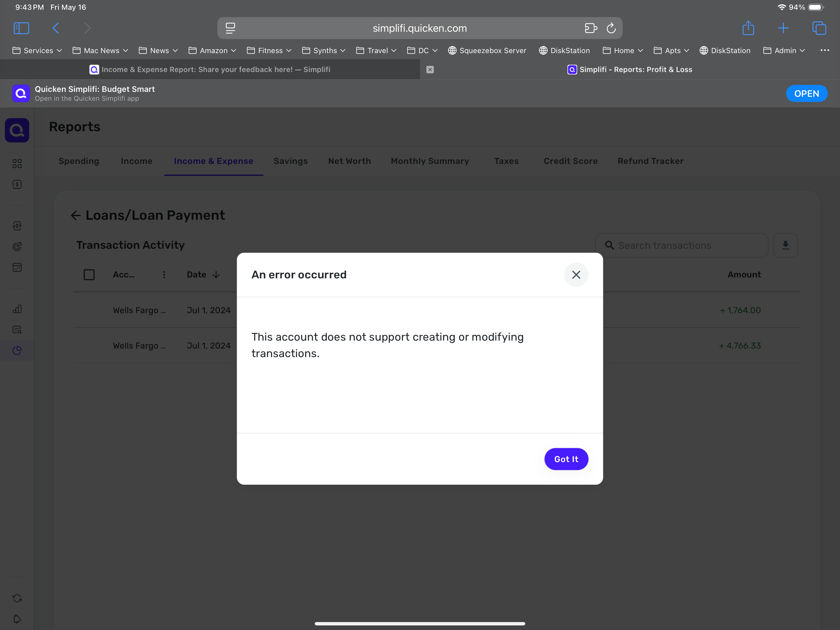Open the Account column options dots
Image resolution: width=840 pixels, height=630 pixels.
tap(164, 275)
